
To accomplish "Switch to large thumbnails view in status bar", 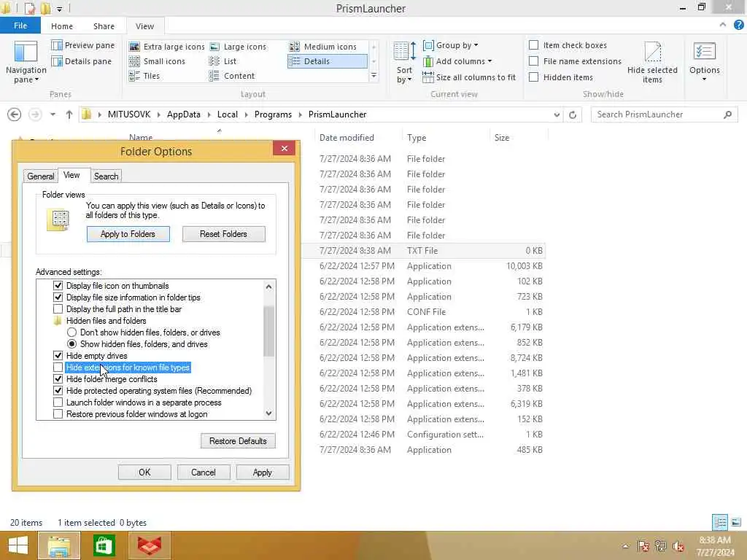I will click(736, 522).
